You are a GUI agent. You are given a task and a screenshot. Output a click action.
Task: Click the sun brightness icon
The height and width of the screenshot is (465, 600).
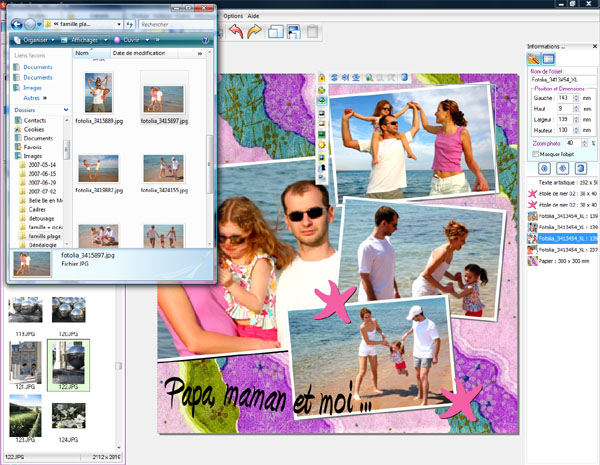[x=322, y=145]
